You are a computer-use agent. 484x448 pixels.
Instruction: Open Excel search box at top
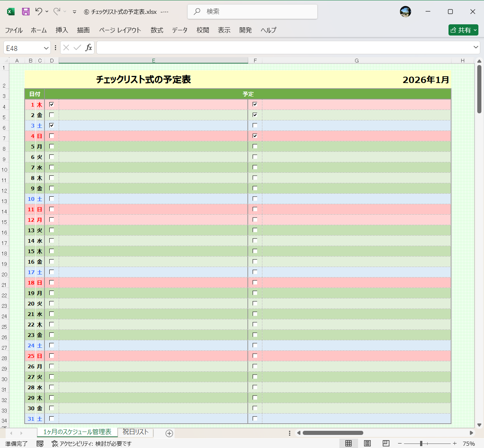tap(252, 11)
